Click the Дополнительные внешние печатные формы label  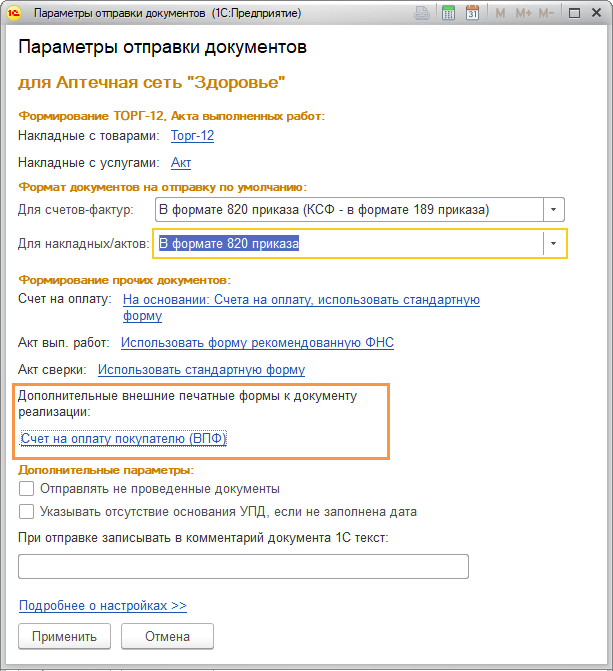click(x=187, y=404)
